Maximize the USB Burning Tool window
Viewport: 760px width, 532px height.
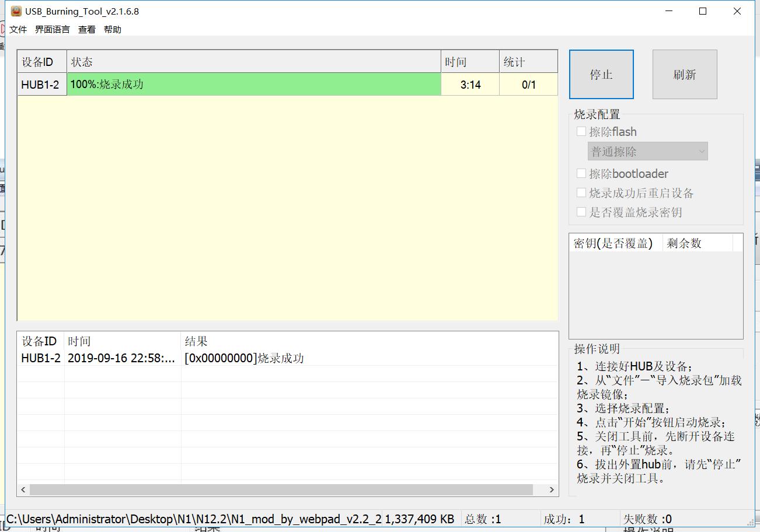[x=703, y=11]
